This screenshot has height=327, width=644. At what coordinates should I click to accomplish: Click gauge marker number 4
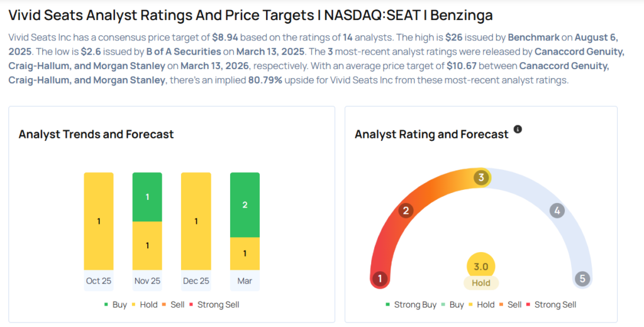click(x=557, y=211)
